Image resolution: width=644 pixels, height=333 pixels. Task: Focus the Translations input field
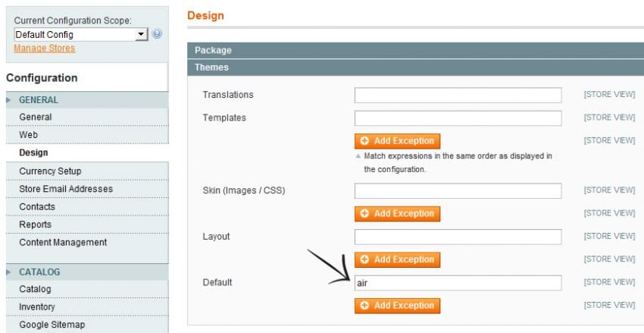click(458, 95)
